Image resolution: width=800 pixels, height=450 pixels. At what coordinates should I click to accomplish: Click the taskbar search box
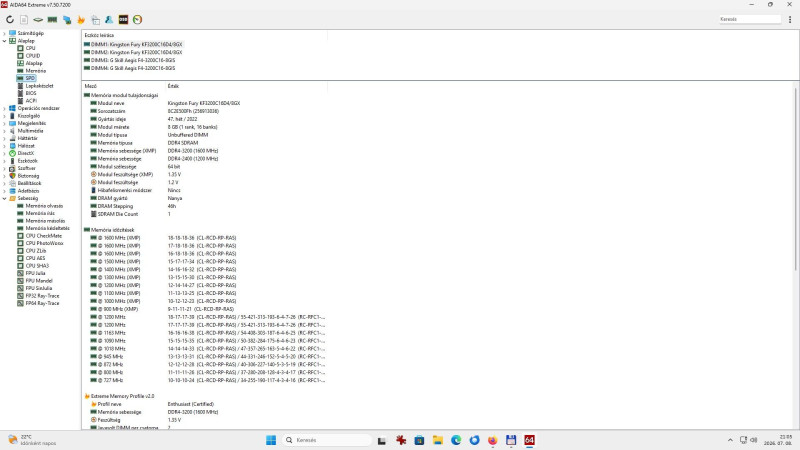point(327,440)
